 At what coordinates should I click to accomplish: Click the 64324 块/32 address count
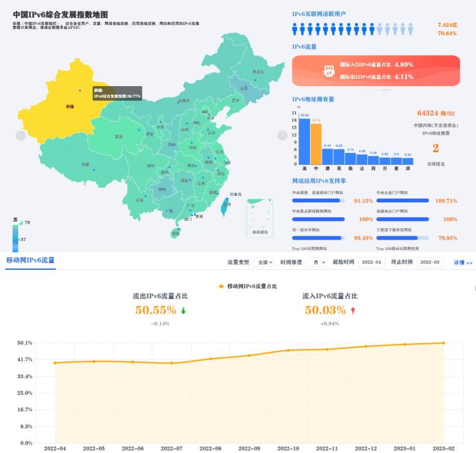(x=435, y=113)
